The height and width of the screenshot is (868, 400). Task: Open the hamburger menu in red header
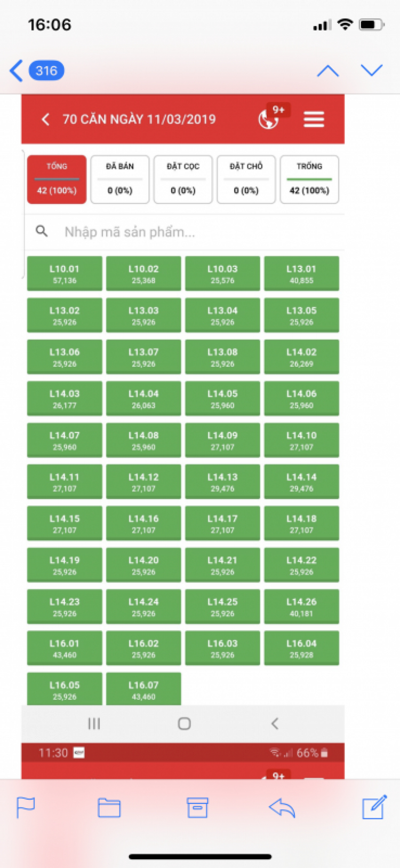(314, 119)
